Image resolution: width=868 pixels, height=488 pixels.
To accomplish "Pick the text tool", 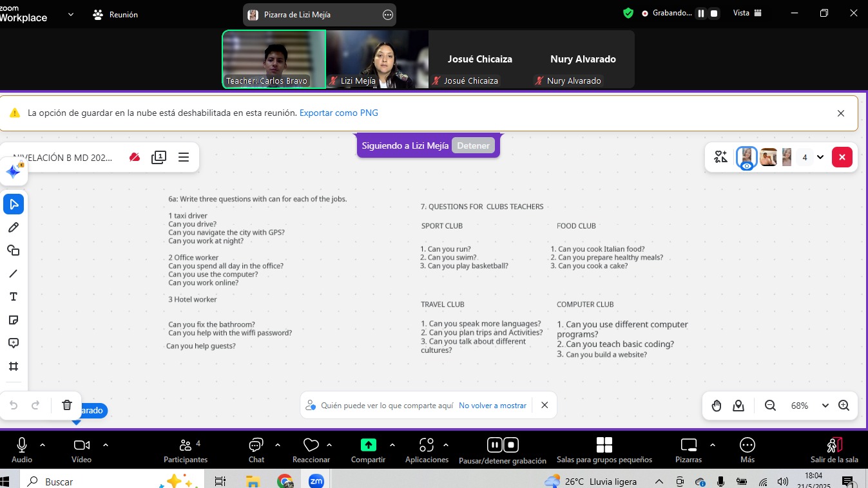I will pos(14,297).
